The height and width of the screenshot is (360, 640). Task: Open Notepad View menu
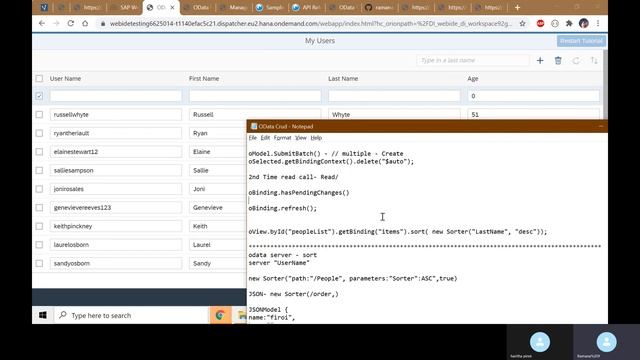point(301,138)
